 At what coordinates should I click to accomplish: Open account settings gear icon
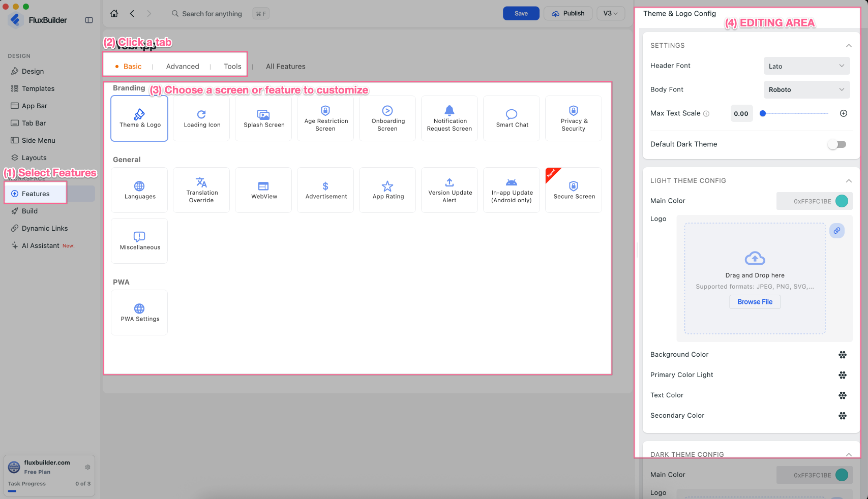[x=87, y=467]
